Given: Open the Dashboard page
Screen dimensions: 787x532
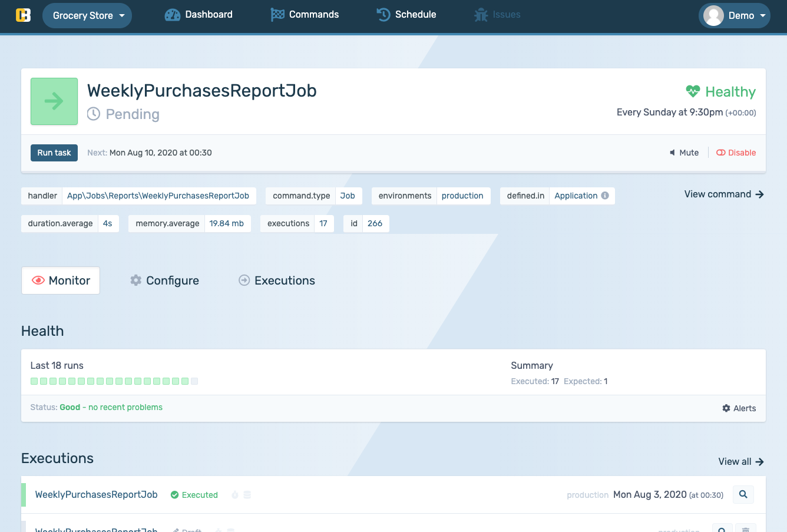Looking at the screenshot, I should tap(199, 15).
